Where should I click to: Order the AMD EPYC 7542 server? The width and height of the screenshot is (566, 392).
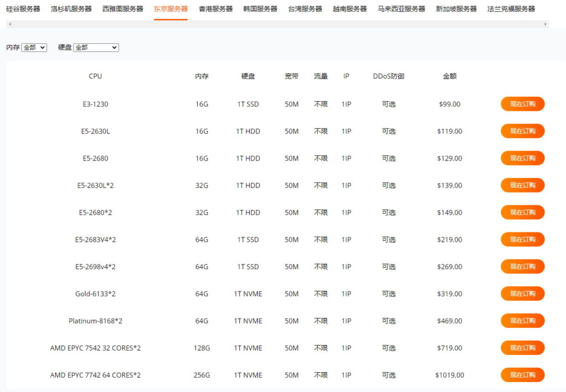522,347
